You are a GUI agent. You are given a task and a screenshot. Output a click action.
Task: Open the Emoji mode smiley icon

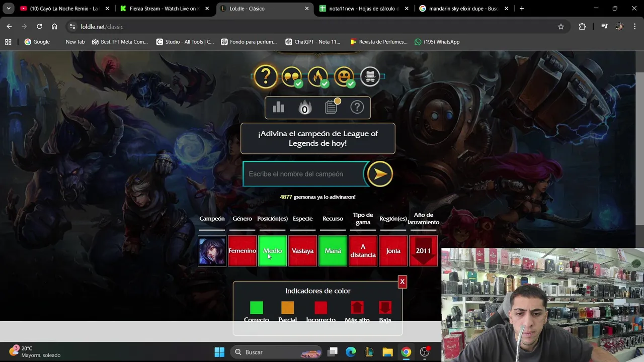[344, 77]
